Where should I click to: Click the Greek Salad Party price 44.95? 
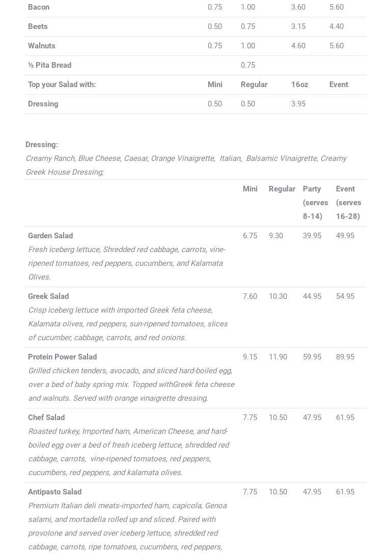[x=312, y=296]
